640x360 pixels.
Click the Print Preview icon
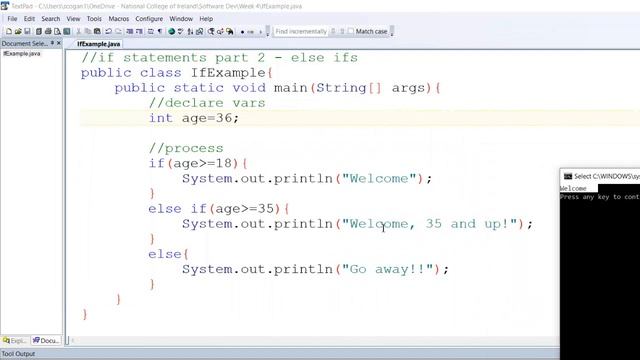click(58, 31)
